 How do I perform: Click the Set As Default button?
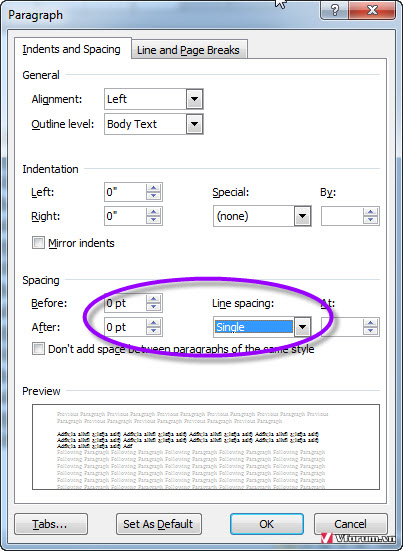point(158,524)
